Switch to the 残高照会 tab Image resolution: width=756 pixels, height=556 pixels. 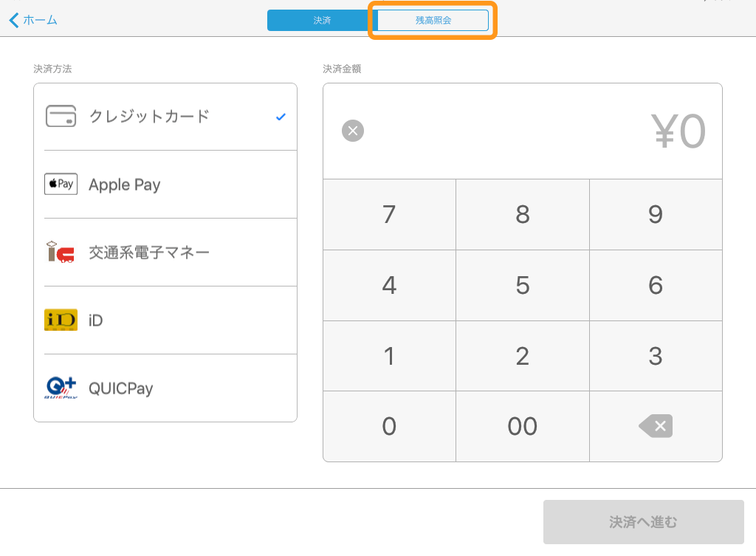click(x=433, y=20)
